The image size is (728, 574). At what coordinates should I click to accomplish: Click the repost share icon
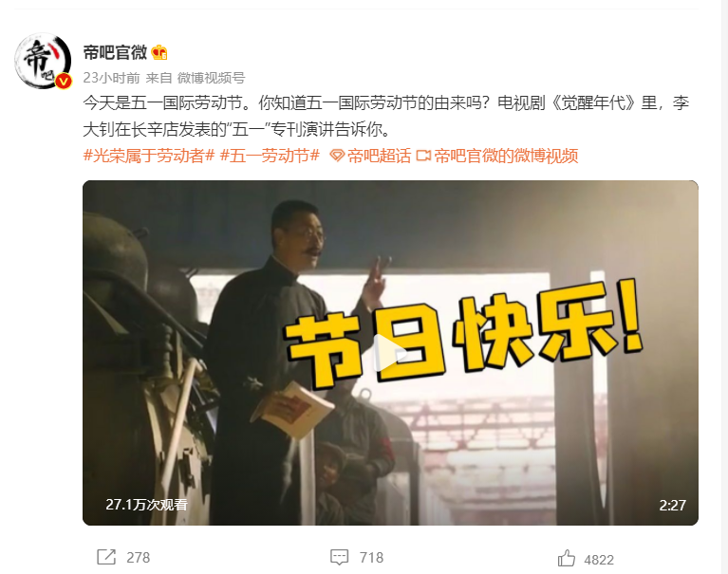(106, 557)
